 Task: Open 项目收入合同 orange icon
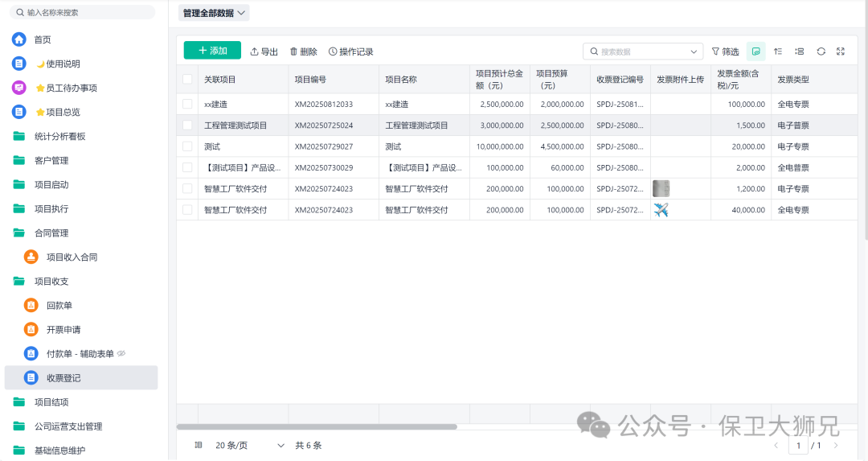(31, 257)
